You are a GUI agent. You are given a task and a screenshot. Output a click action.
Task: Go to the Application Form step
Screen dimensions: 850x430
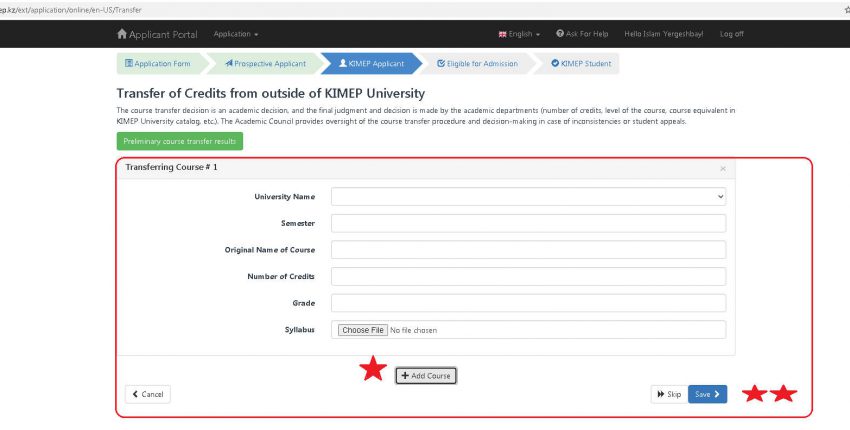point(158,63)
